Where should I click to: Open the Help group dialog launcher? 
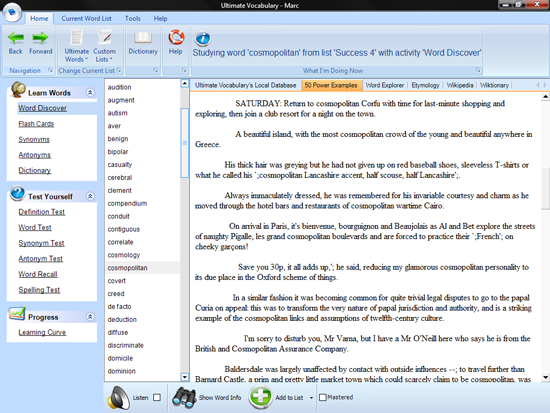click(184, 70)
